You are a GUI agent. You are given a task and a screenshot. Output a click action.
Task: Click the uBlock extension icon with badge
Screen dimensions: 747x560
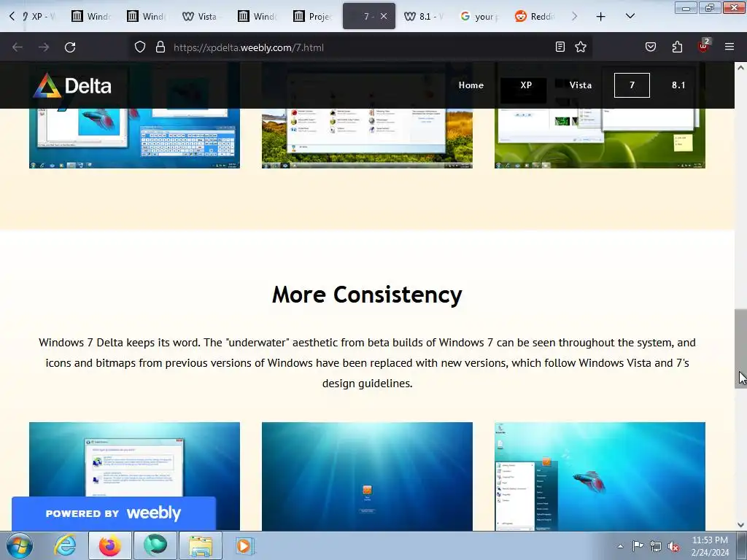[704, 46]
